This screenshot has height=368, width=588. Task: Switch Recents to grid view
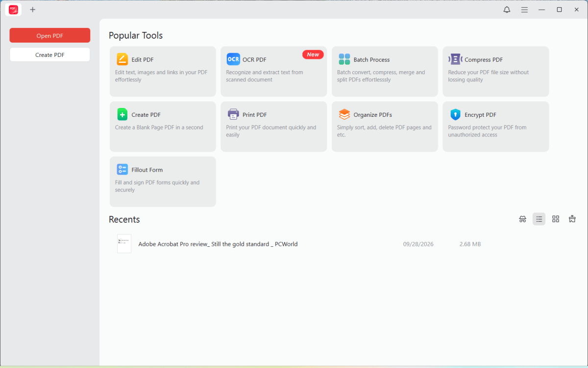556,219
